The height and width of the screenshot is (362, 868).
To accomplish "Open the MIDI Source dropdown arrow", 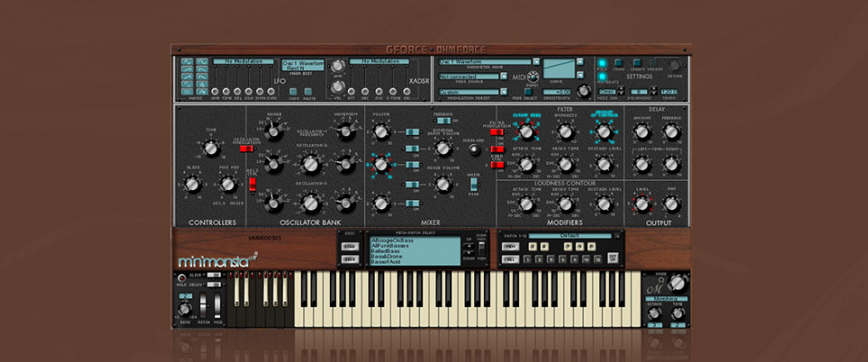I will [x=504, y=76].
